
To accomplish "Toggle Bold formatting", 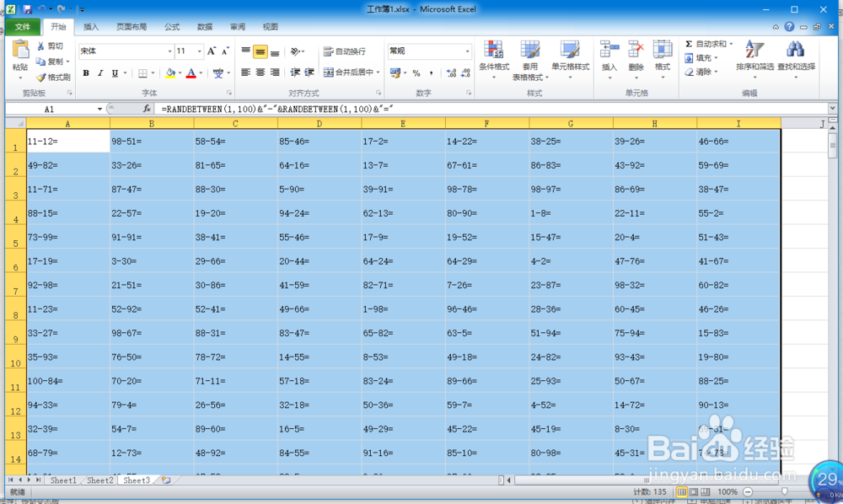I will 86,73.
